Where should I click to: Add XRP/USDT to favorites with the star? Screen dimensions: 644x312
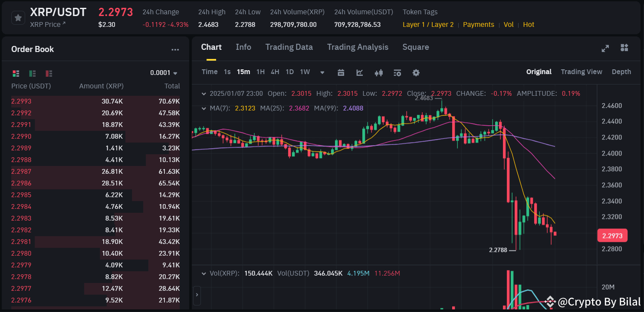coord(18,18)
